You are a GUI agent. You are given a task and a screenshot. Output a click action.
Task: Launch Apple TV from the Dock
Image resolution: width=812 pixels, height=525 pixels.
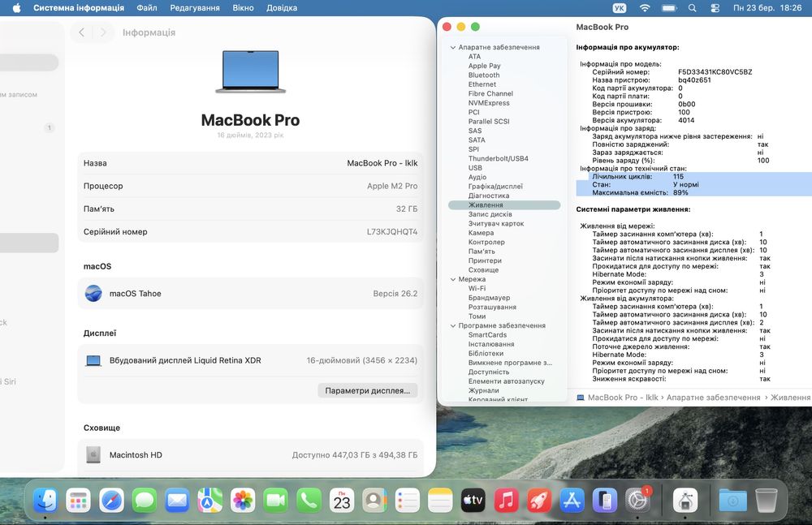pyautogui.click(x=473, y=501)
